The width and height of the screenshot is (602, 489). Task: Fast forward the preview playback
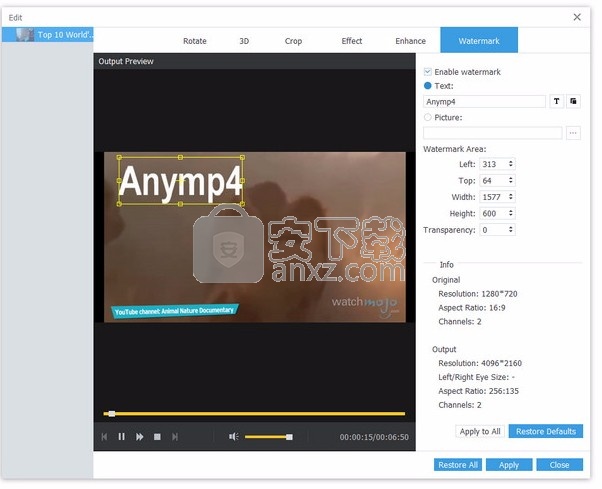139,437
